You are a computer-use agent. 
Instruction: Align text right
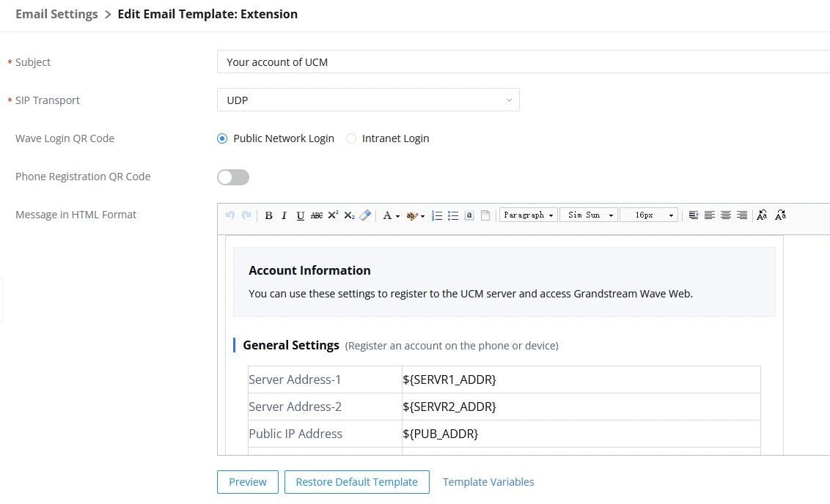pos(742,215)
